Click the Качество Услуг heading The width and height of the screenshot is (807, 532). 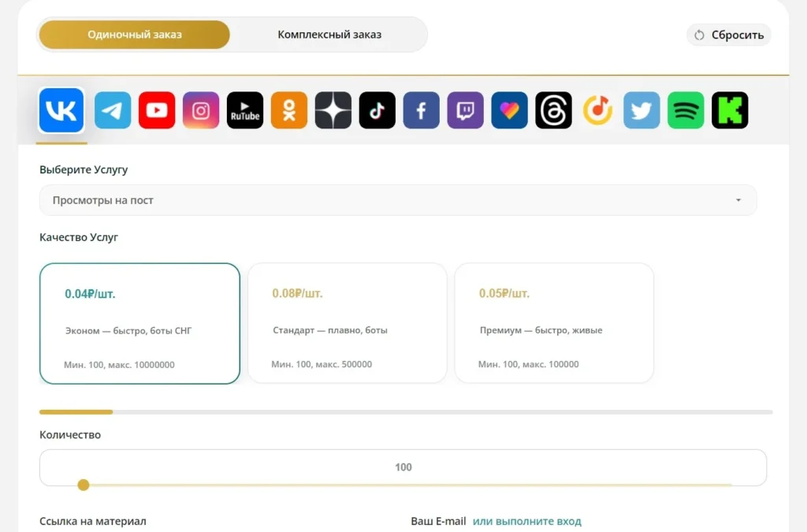(79, 237)
